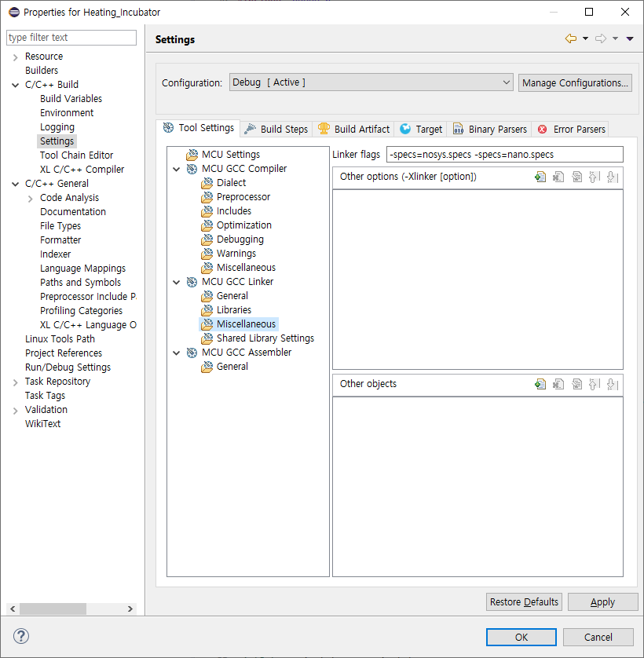Click the Dialect folder icon
644x658 pixels.
(x=207, y=183)
